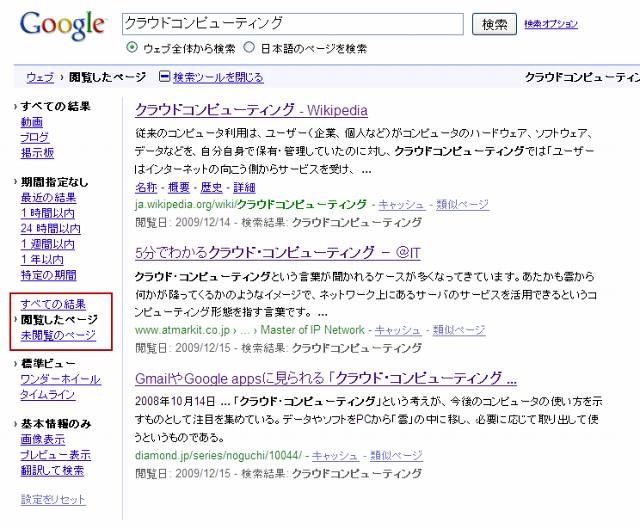Select the 1 時間以内 filter
Image resolution: width=640 pixels, height=529 pixels.
(x=47, y=213)
